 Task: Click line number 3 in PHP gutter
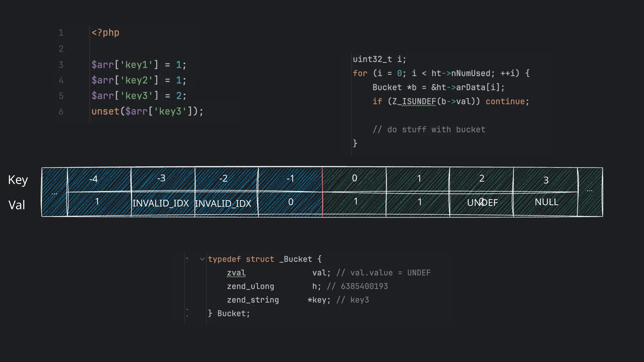pyautogui.click(x=61, y=65)
